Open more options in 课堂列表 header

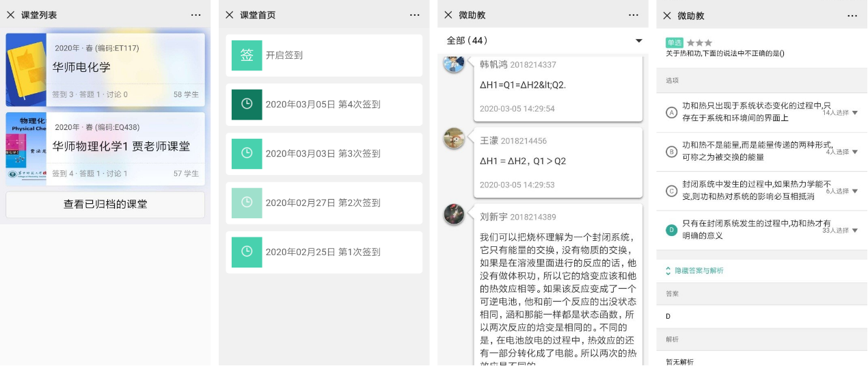[x=196, y=15]
